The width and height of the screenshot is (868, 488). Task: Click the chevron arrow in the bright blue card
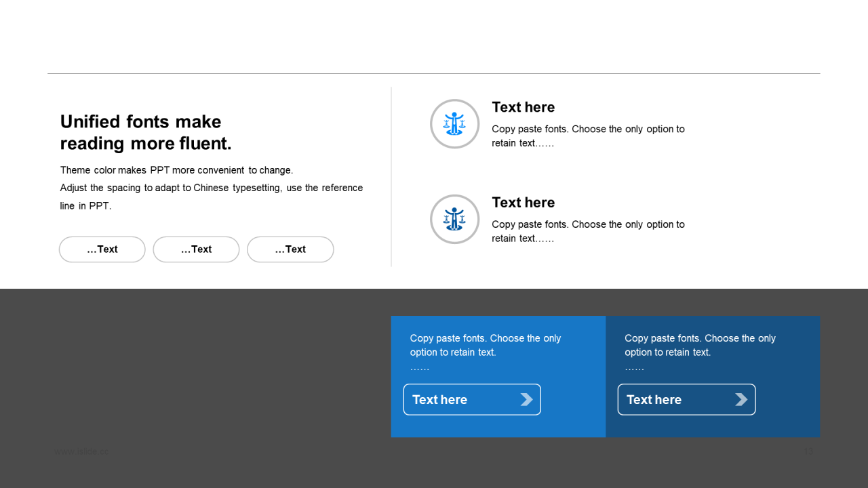tap(526, 400)
